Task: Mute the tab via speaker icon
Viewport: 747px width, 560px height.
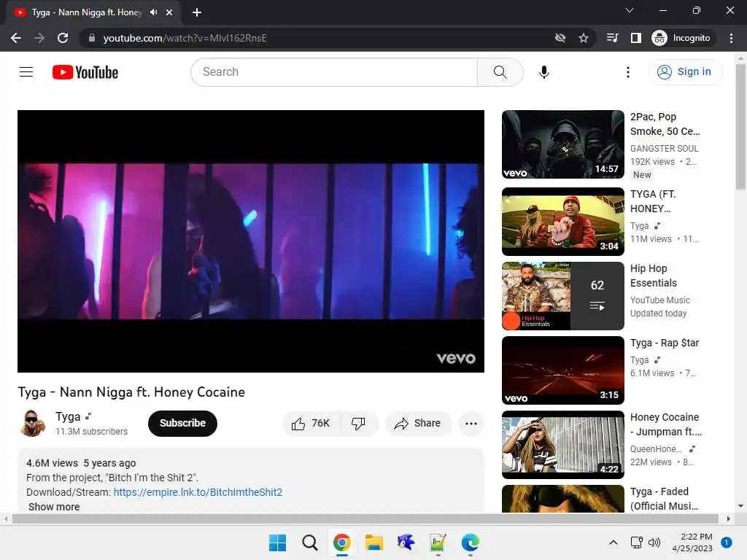Action: point(153,12)
